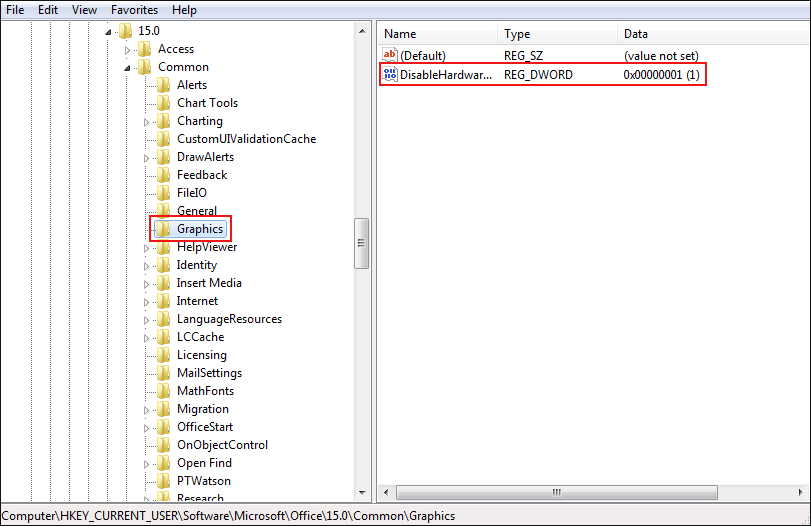Select the DisableHardwar... value name

[446, 74]
